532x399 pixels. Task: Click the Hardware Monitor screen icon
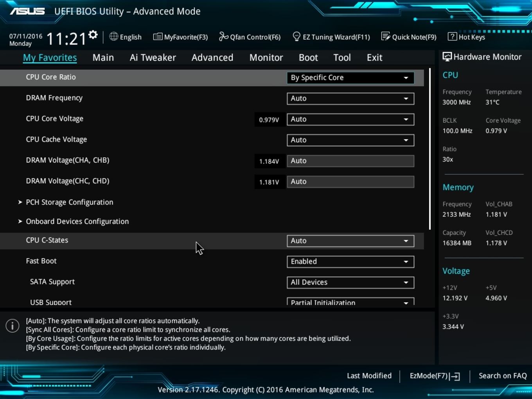[x=447, y=57]
